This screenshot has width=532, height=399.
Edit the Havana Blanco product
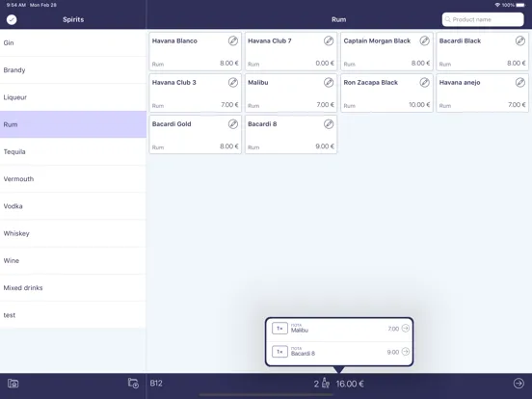233,40
